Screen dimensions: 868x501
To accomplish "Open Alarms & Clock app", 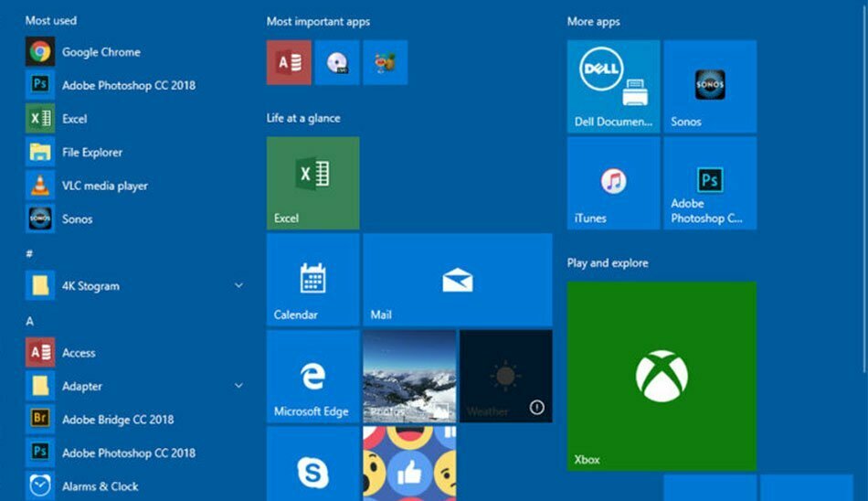I will tap(101, 486).
